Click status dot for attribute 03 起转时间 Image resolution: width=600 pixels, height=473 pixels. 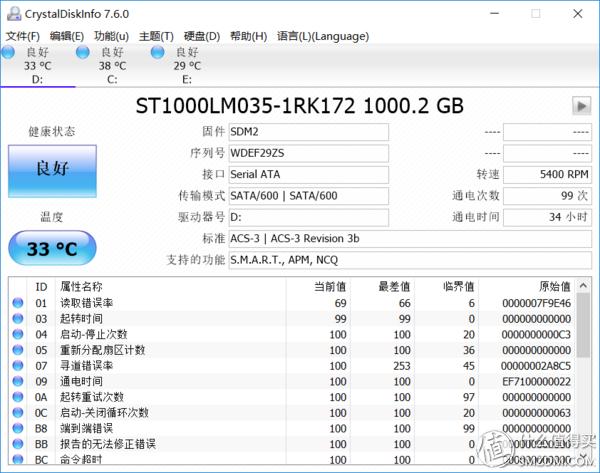[18, 319]
